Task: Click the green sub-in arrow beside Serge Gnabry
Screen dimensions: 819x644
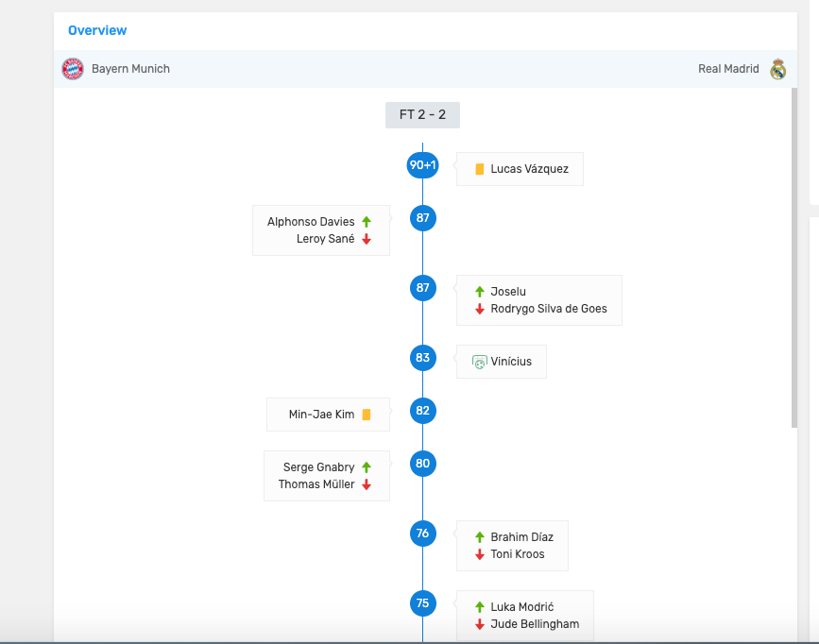Action: click(367, 467)
